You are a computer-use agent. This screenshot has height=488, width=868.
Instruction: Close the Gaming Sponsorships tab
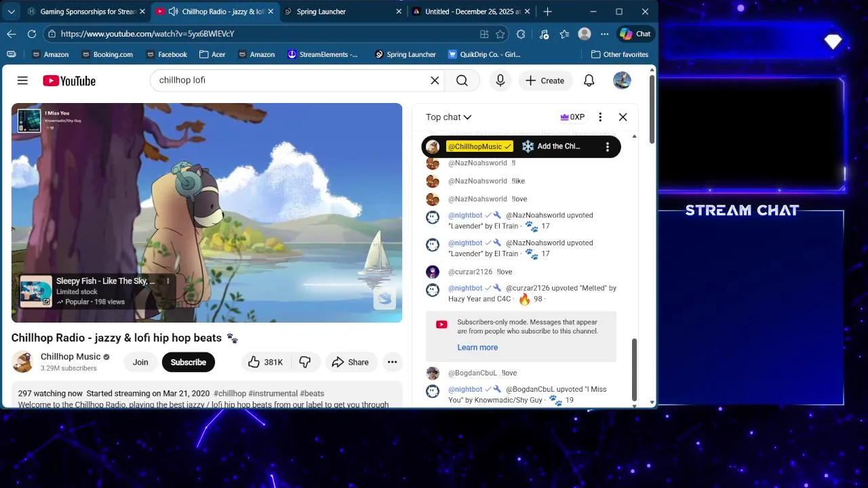tap(142, 12)
